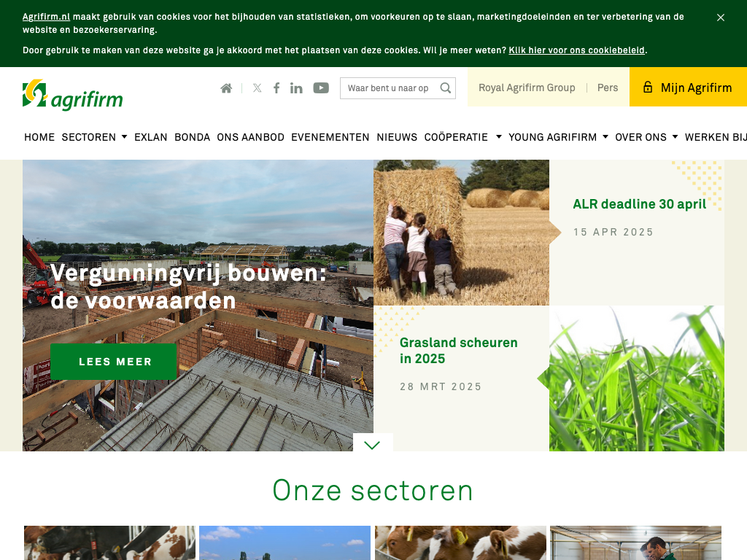747x560 pixels.
Task: Click the Agrifirm logo
Action: tap(73, 95)
